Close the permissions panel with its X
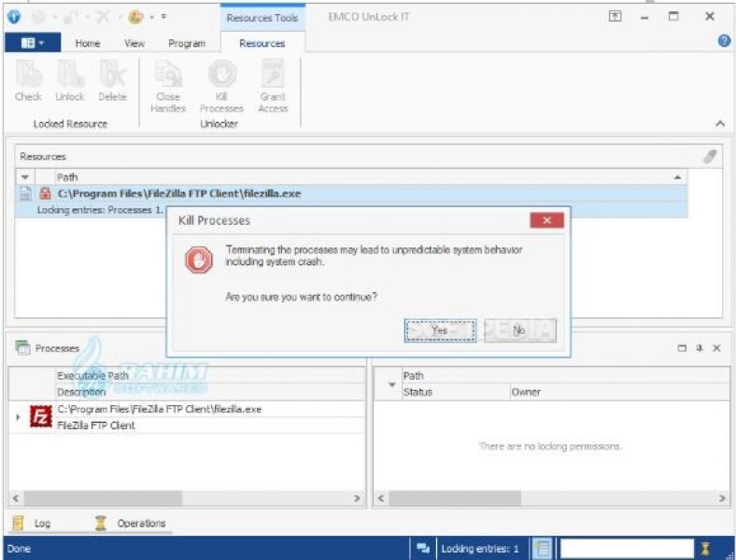The height and width of the screenshot is (560, 736). pos(716,348)
